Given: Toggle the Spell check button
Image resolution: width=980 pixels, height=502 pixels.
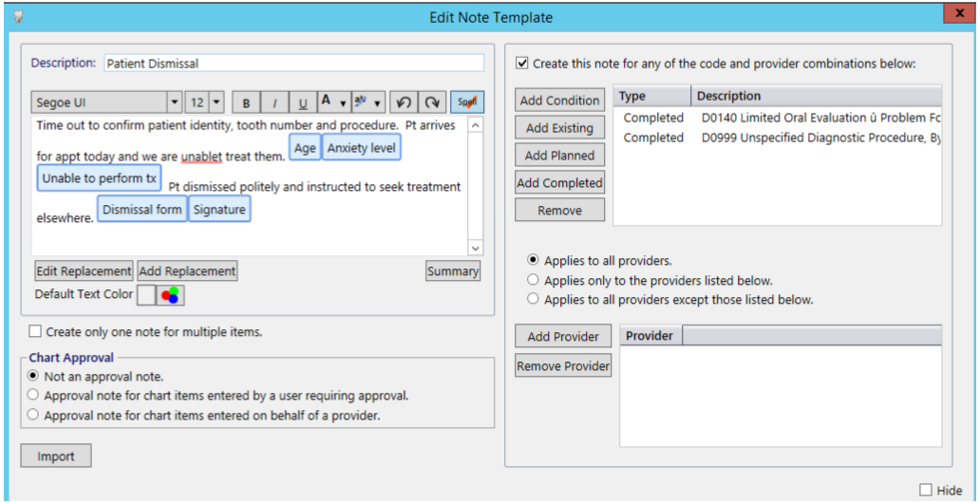Looking at the screenshot, I should coord(467,102).
